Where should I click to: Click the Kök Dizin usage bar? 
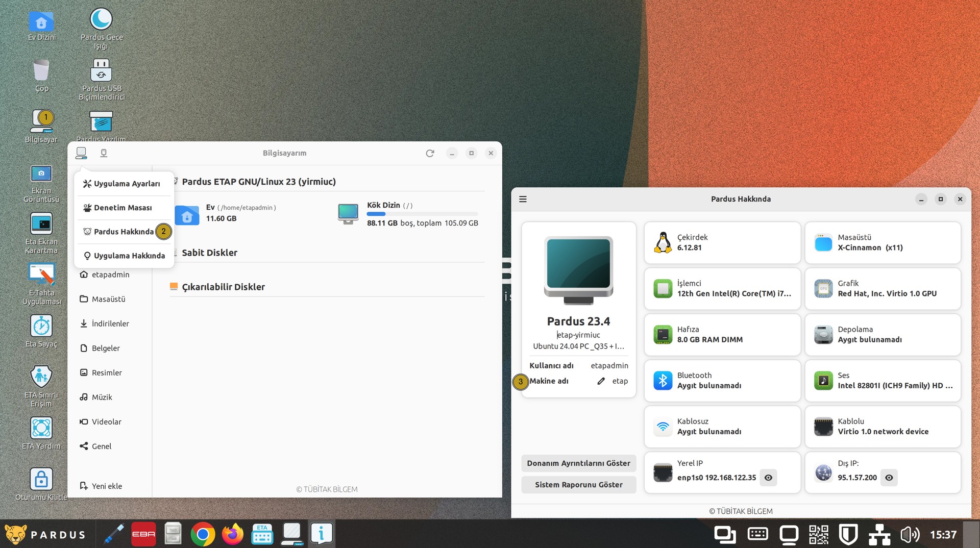point(422,214)
